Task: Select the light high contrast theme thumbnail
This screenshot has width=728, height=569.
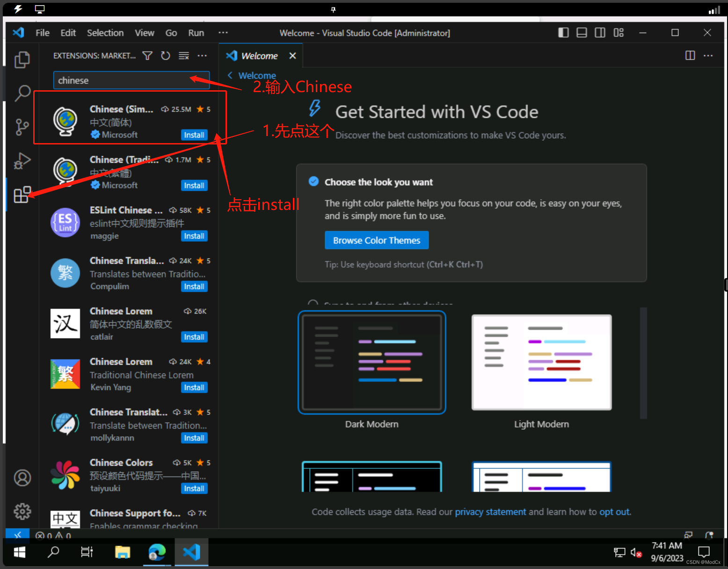Action: pos(542,476)
